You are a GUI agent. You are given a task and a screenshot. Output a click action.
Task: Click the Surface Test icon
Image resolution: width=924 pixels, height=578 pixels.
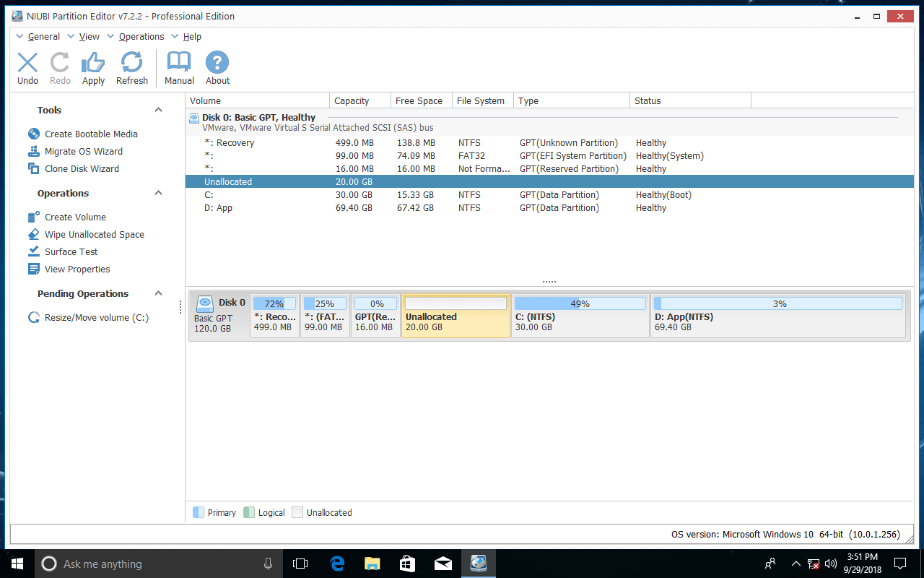click(x=33, y=251)
